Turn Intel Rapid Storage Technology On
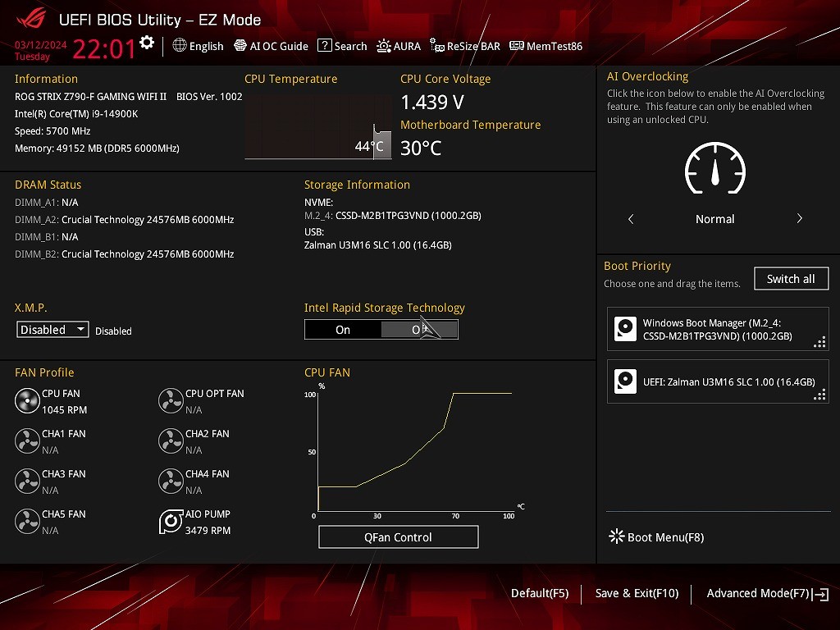 (x=343, y=330)
